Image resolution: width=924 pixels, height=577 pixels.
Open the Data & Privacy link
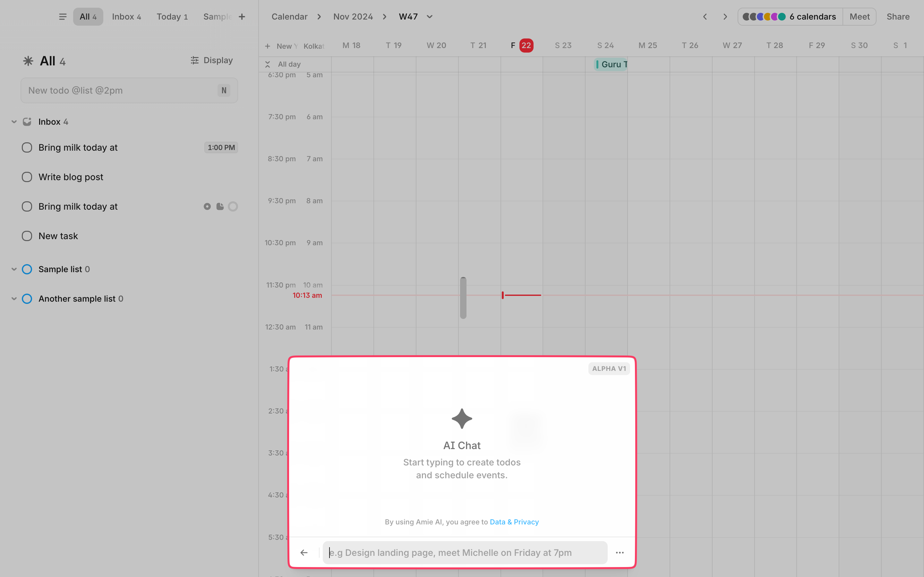pos(514,522)
